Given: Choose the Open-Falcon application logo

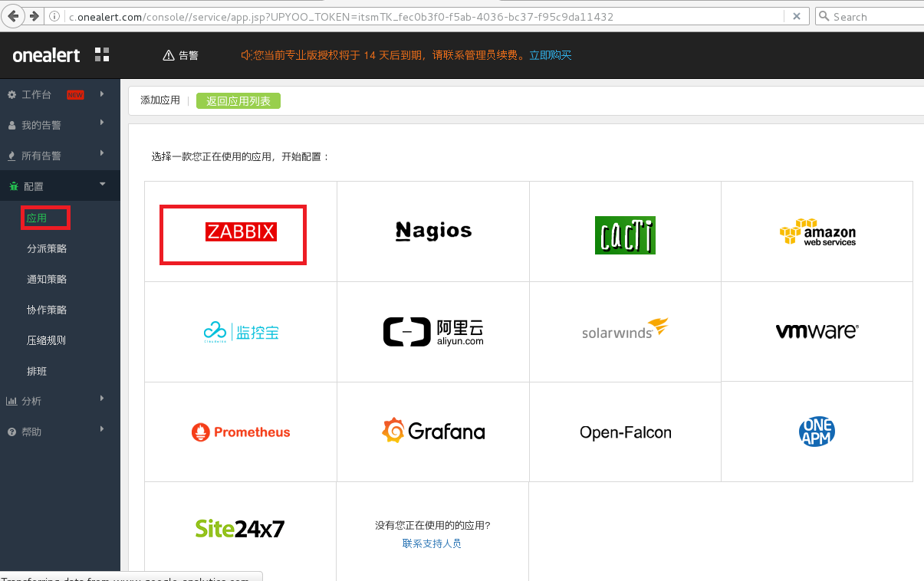Looking at the screenshot, I should (625, 432).
